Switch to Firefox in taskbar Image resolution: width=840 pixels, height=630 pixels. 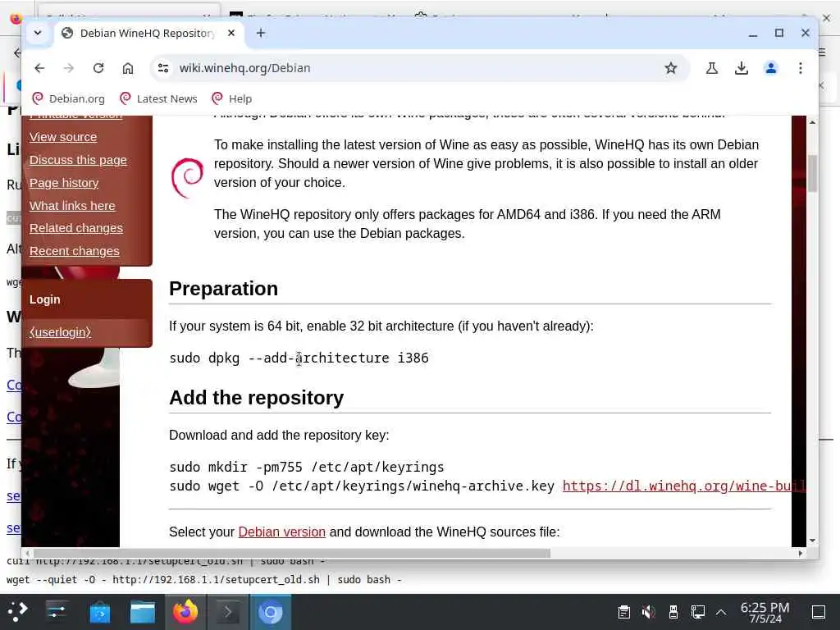(185, 612)
